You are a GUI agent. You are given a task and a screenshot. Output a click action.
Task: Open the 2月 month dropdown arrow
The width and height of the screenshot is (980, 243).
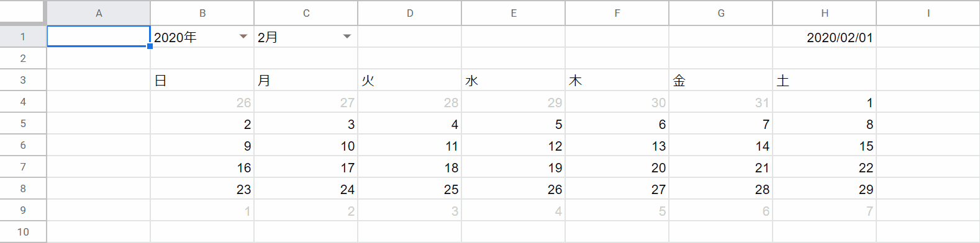[347, 37]
